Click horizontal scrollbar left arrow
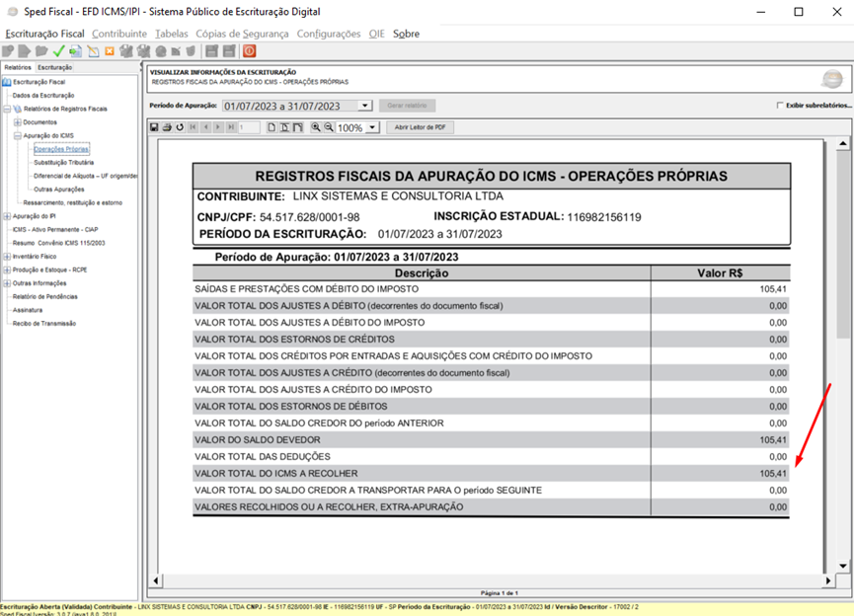The width and height of the screenshot is (854, 616). tap(156, 580)
